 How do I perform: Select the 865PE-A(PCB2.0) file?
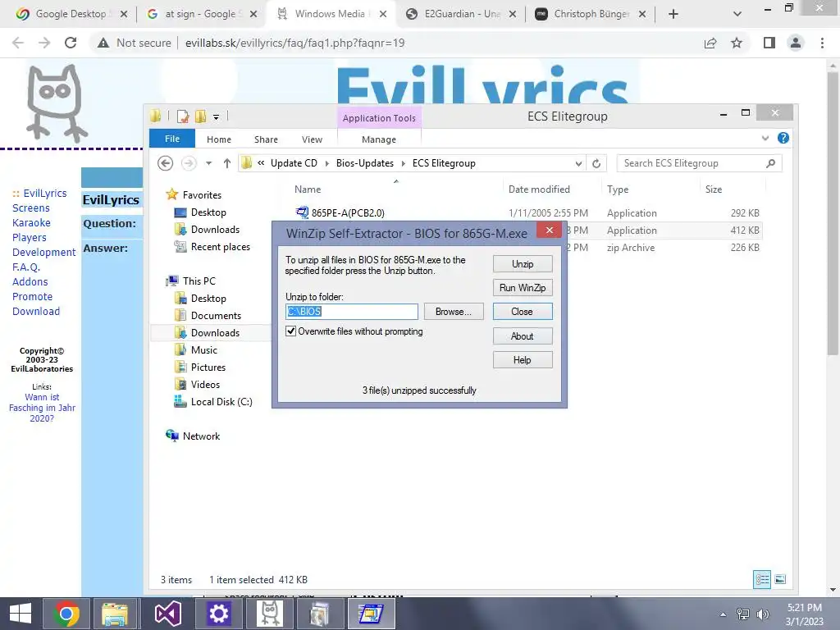coord(348,213)
